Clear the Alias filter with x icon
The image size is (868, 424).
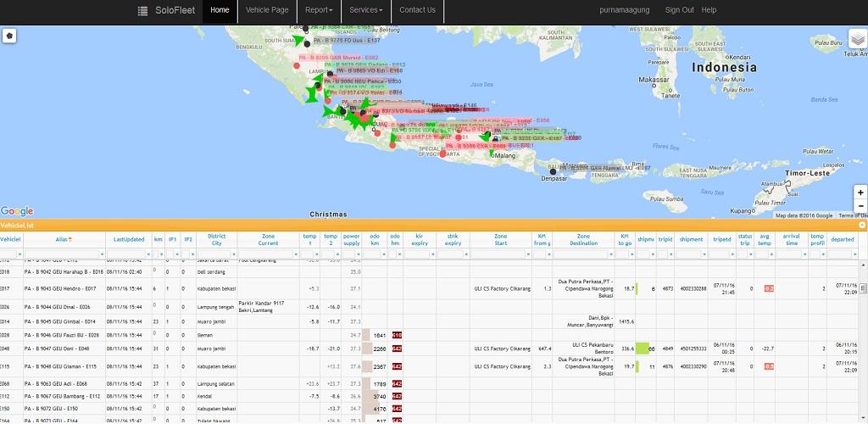click(102, 254)
